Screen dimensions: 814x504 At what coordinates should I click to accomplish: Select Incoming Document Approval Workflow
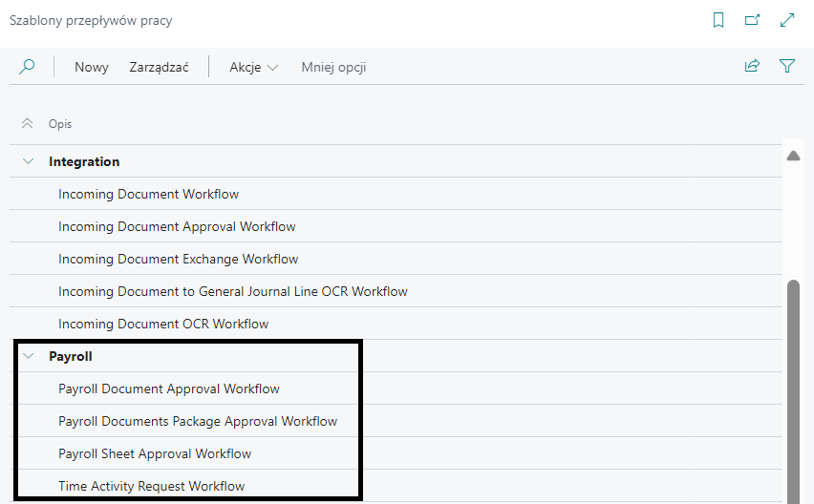177,227
